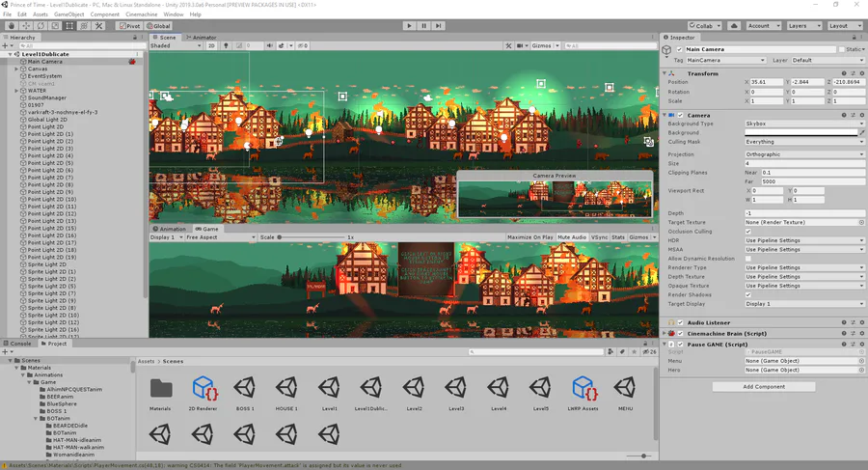Expand the WATER object in Hierarchy
868x470 pixels.
[x=16, y=91]
